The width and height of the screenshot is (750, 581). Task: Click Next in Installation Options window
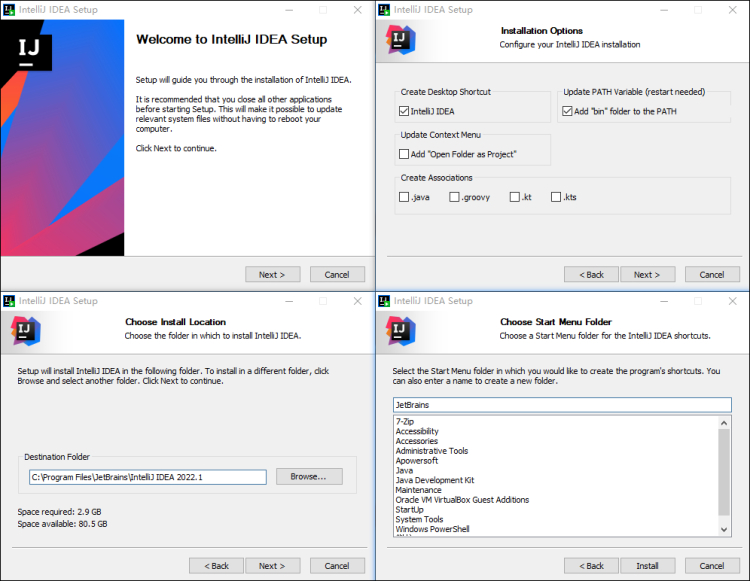click(x=648, y=274)
